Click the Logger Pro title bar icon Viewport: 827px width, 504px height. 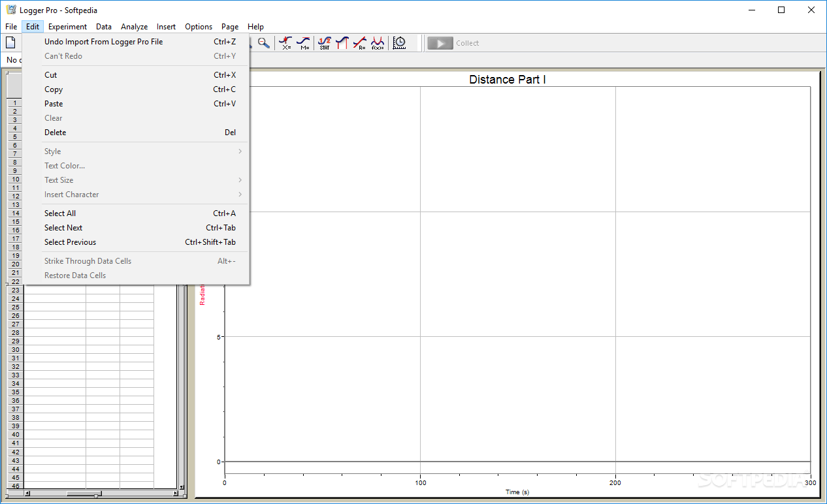[10, 10]
